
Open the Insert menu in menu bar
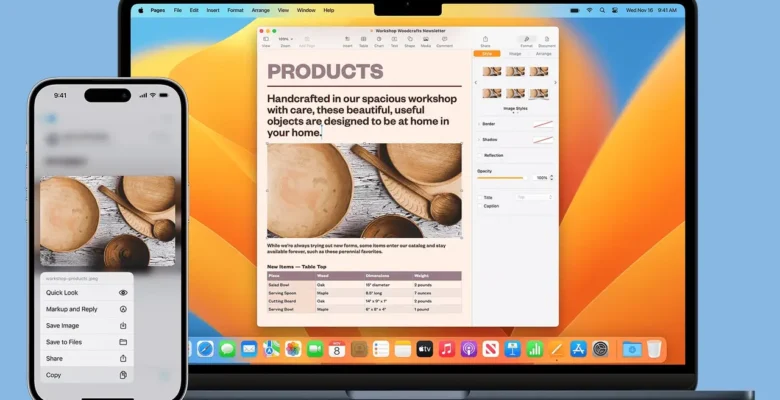click(213, 10)
